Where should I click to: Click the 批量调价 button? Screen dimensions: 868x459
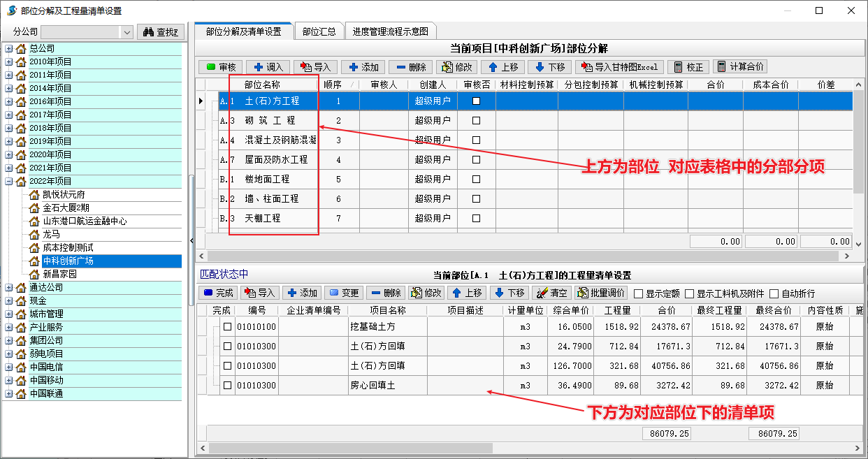click(601, 293)
